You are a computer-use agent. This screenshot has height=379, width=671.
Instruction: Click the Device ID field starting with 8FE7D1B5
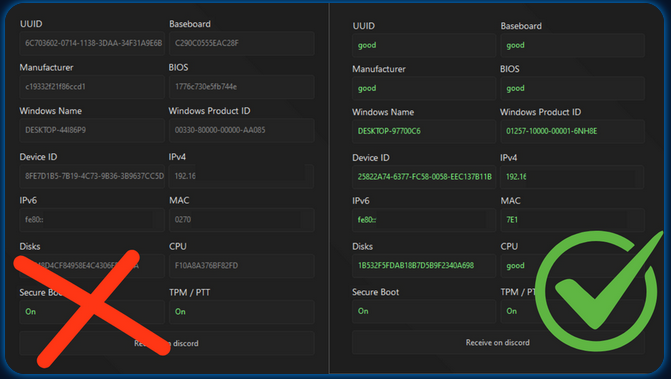coord(92,176)
